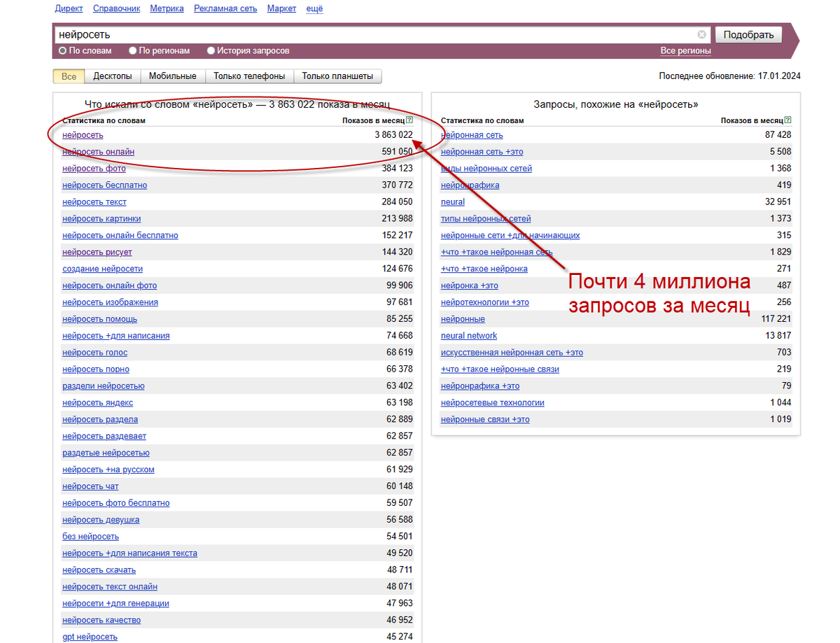Open the 'ещё' menu in top navigation
The image size is (840, 643).
pyautogui.click(x=314, y=8)
